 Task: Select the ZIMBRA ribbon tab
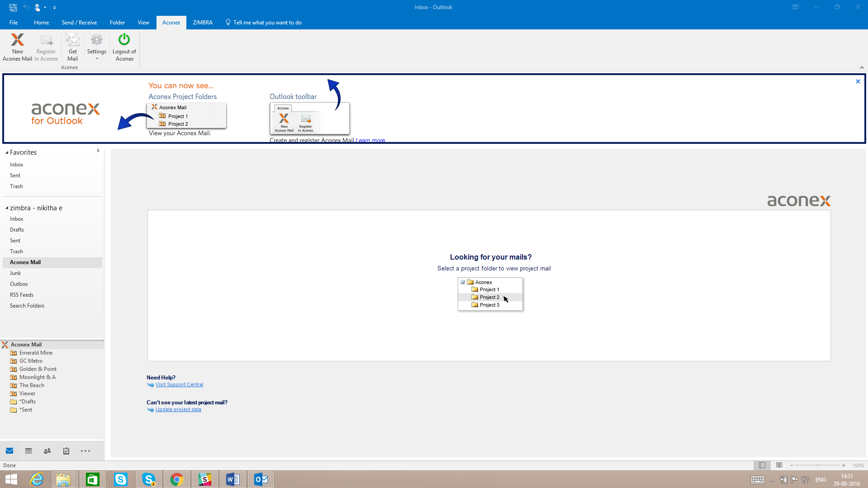coord(203,23)
